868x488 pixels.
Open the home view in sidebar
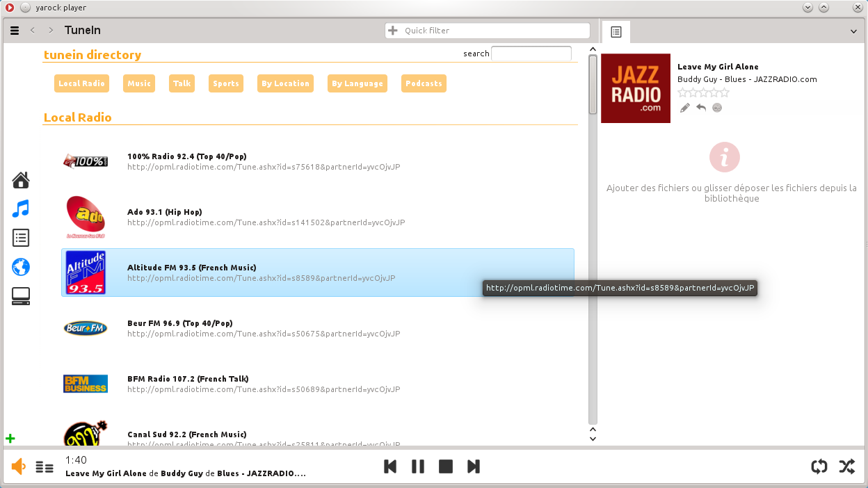(21, 181)
